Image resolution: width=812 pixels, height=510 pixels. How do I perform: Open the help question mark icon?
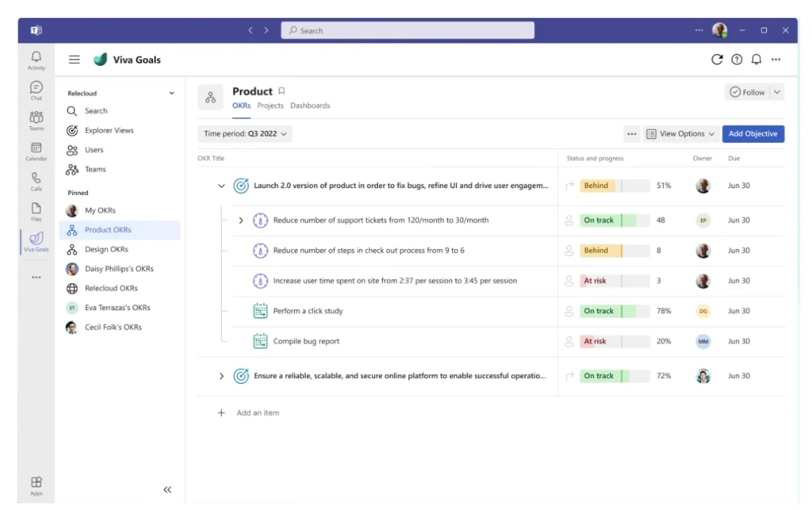[x=736, y=60]
